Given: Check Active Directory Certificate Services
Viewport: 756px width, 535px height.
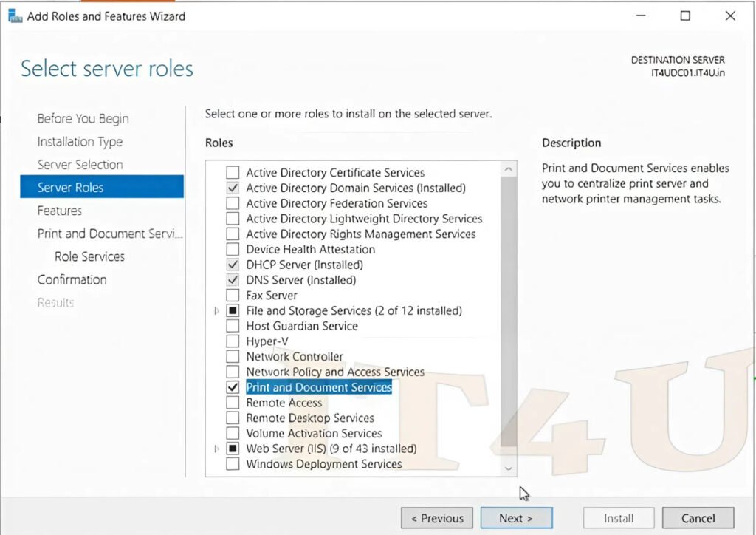Looking at the screenshot, I should click(233, 172).
